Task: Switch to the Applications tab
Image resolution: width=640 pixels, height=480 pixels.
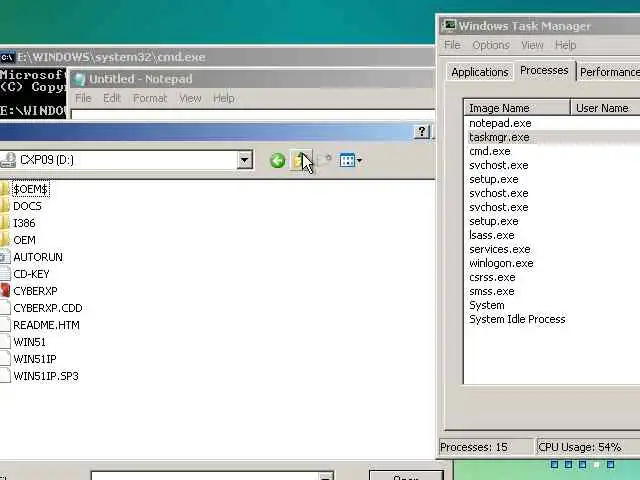Action: 480,72
